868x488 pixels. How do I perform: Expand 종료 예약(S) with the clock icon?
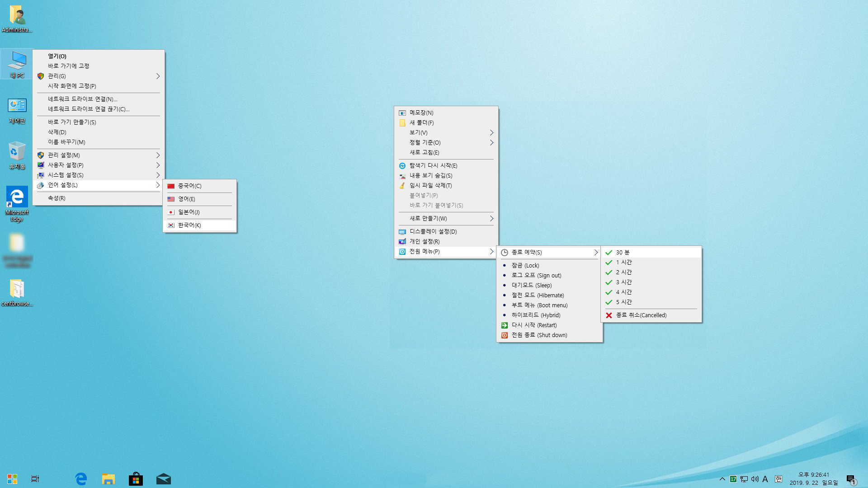click(x=549, y=252)
